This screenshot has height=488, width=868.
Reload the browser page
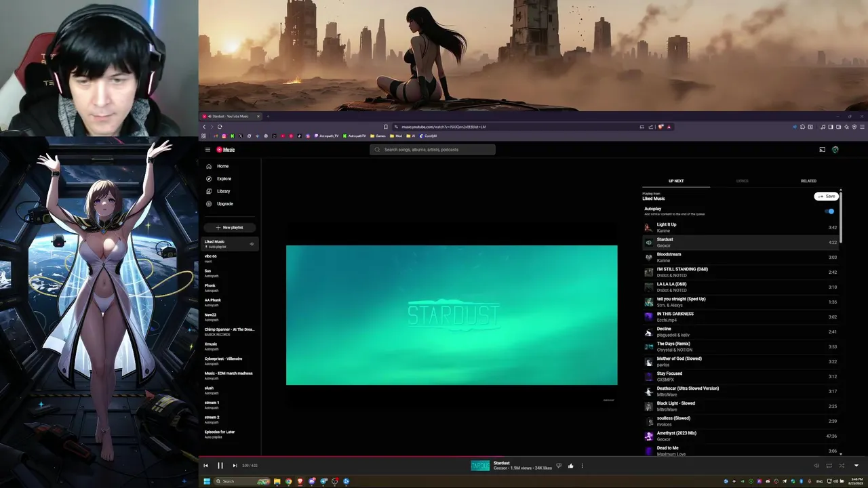220,127
